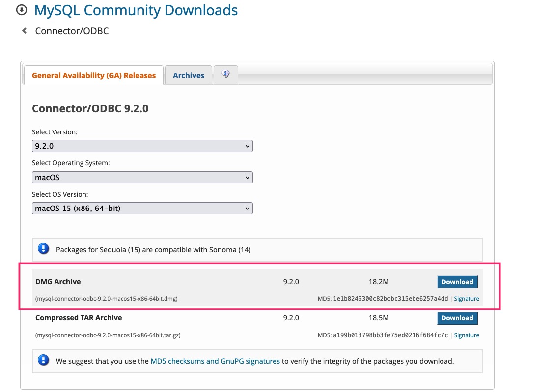Screen dimensions: 553x392
Task: Open the Select Operating System dropdown
Action: point(142,177)
